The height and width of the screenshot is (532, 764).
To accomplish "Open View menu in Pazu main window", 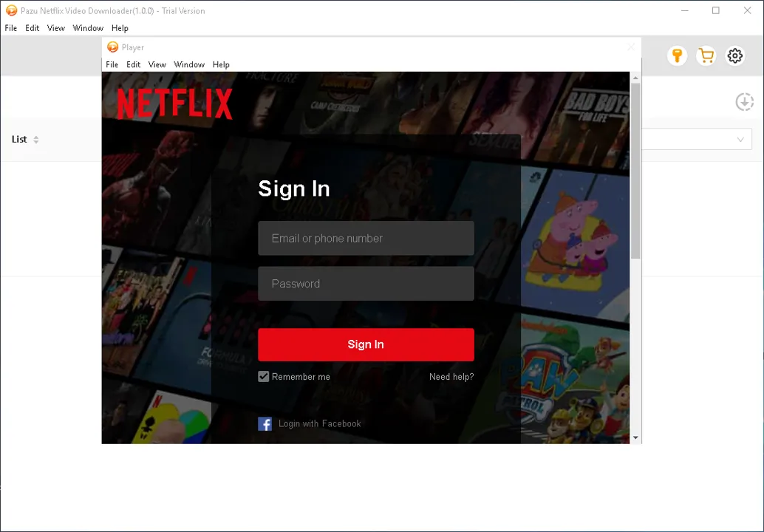I will 56,28.
